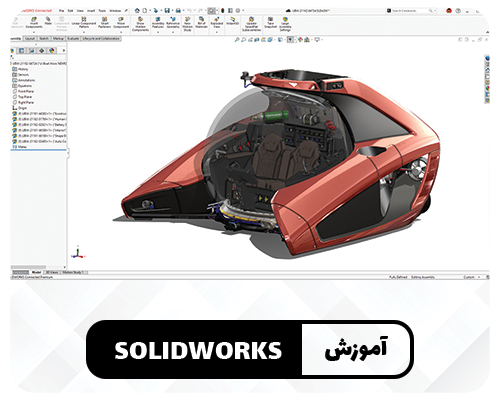
Task: Click the Exploded View icon
Action: [216, 23]
